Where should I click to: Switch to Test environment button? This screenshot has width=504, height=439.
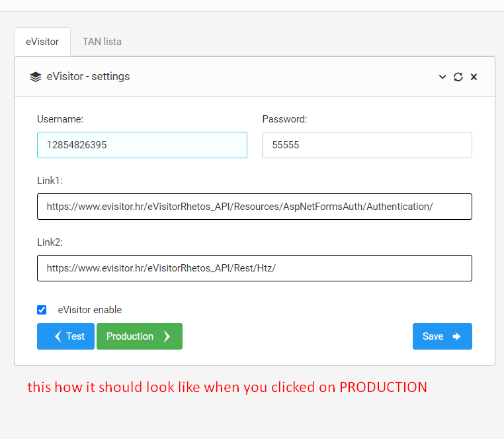tap(66, 336)
